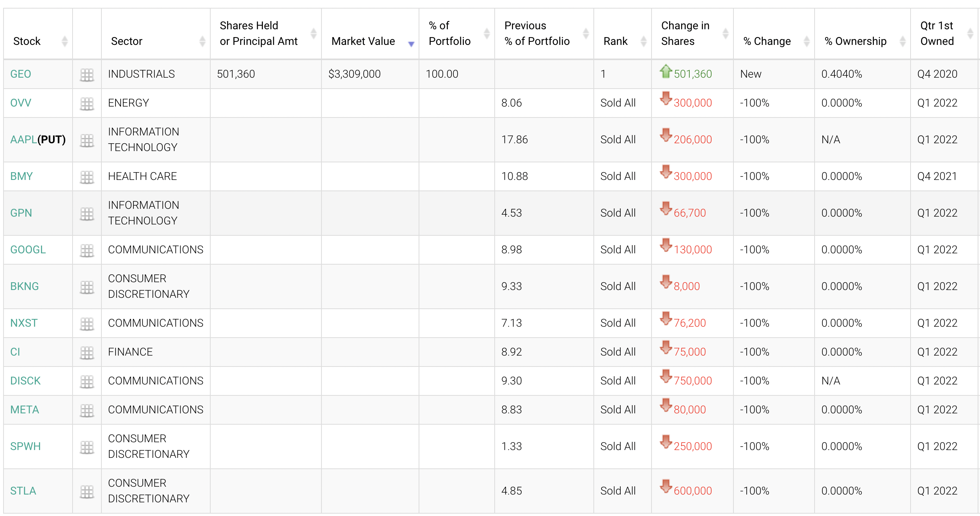The width and height of the screenshot is (980, 516).
Task: Open the grid icon beside GOOGL
Action: pyautogui.click(x=87, y=250)
